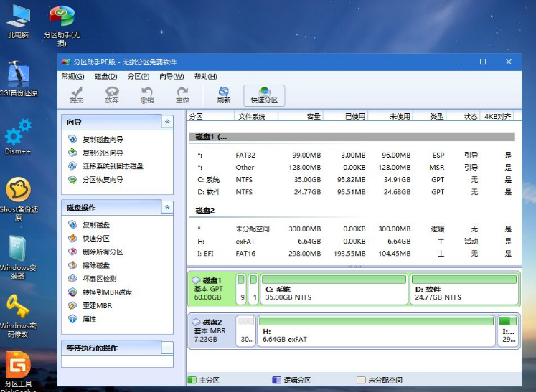Click the 快速分区 toolbar button
Image resolution: width=536 pixels, height=392 pixels.
click(263, 95)
